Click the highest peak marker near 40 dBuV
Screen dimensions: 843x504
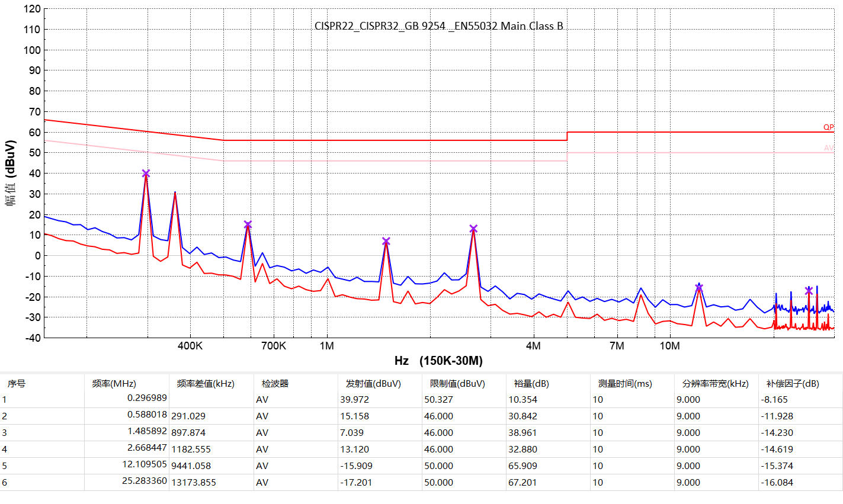click(146, 174)
